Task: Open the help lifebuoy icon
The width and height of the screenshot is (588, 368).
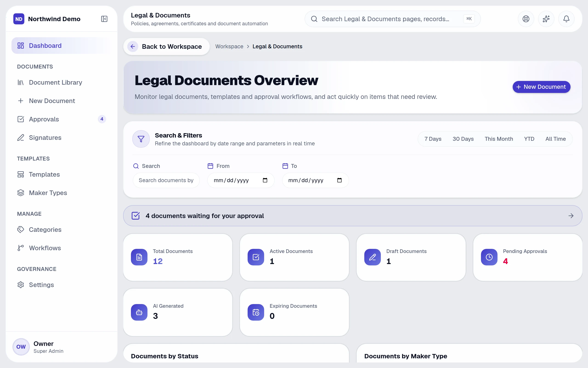Action: point(526,19)
